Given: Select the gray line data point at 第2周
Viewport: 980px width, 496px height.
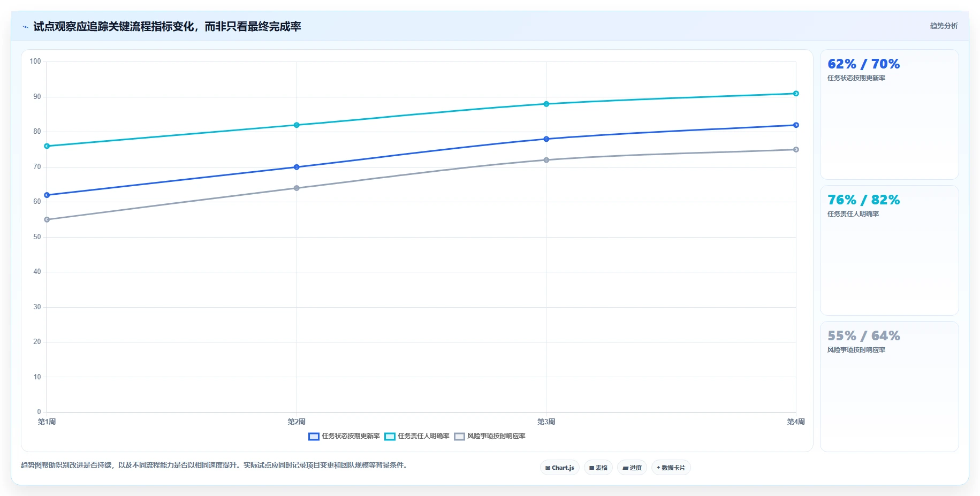Looking at the screenshot, I should (x=297, y=188).
